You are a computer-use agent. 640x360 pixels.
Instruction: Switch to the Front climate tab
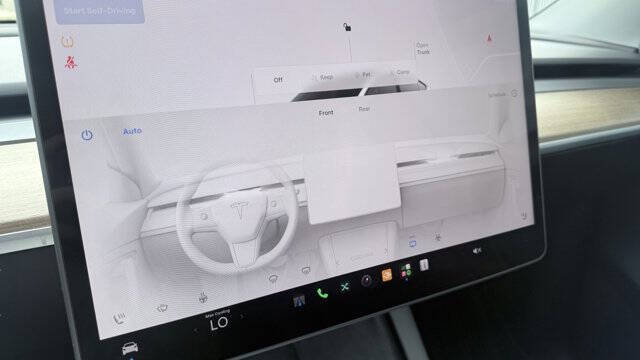pyautogui.click(x=326, y=113)
